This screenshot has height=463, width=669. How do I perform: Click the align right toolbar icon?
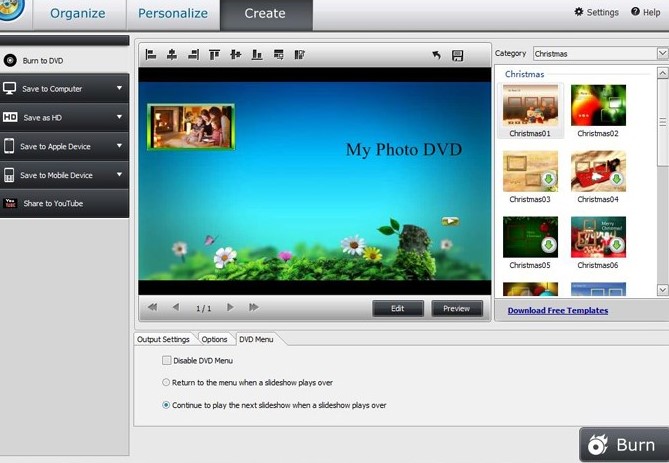(193, 55)
